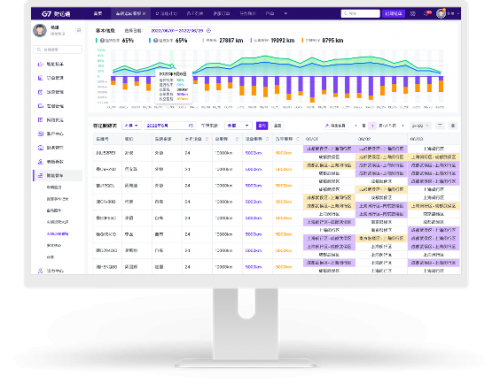The height and width of the screenshot is (390, 500).
Task: Click info icon beside the second 65% metric
Action: tap(156, 40)
